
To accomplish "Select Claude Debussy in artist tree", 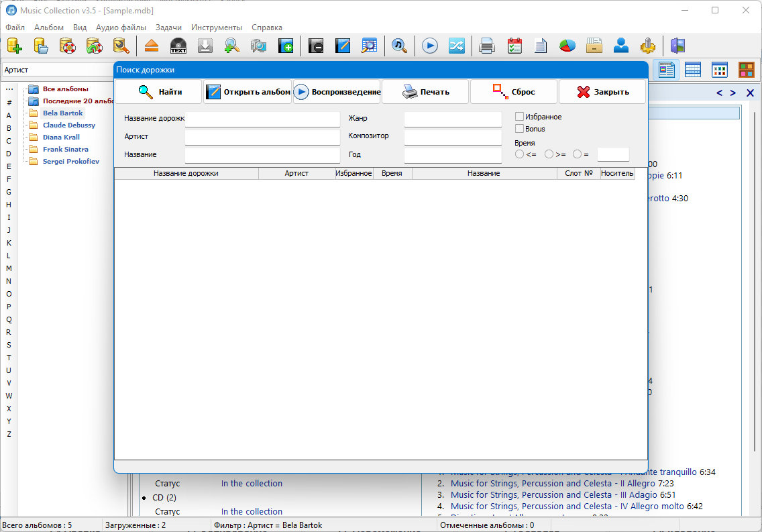I will (69, 125).
